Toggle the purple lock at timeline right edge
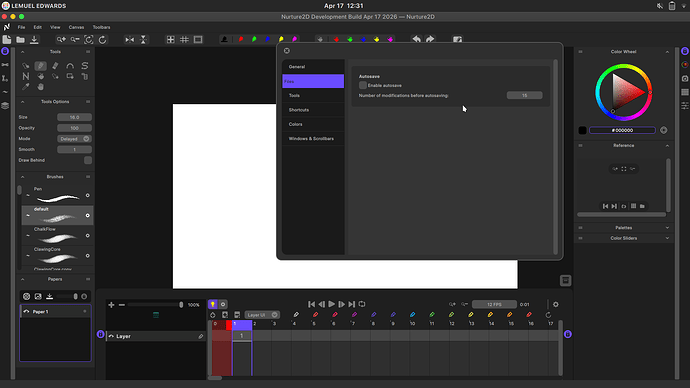Image resolution: width=690 pixels, height=388 pixels. point(568,334)
